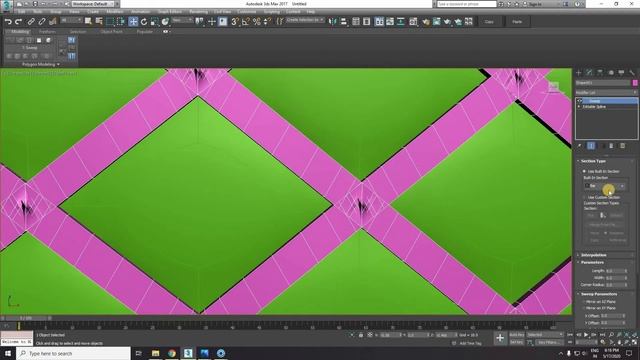Click the keyword search field in the title bar
This screenshot has height=360, width=640.
[x=467, y=4]
